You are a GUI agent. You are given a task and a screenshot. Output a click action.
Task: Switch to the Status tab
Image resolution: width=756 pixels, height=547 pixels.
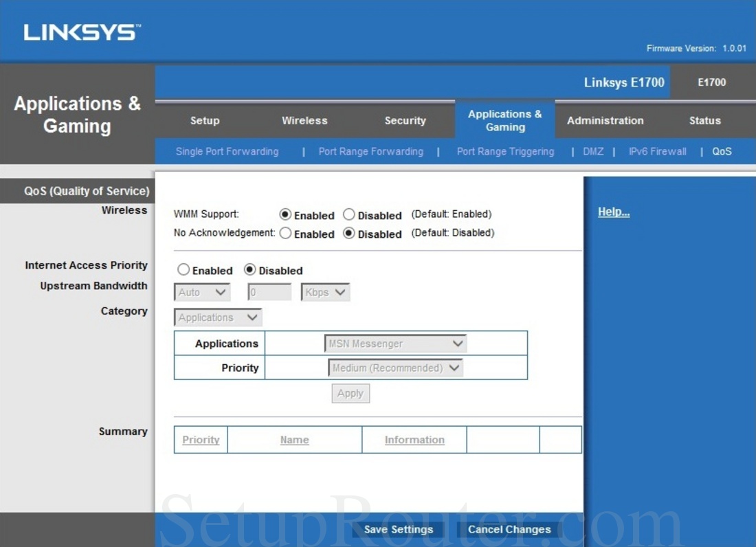(x=704, y=120)
